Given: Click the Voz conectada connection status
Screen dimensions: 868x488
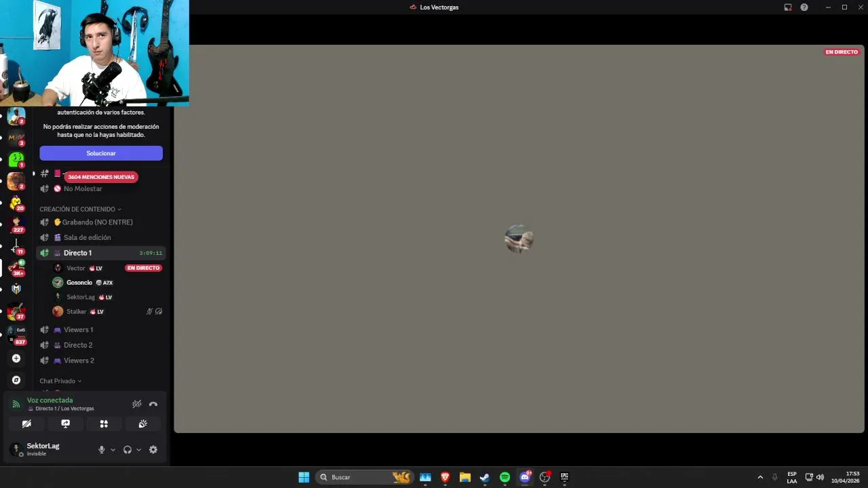Looking at the screenshot, I should (x=50, y=401).
